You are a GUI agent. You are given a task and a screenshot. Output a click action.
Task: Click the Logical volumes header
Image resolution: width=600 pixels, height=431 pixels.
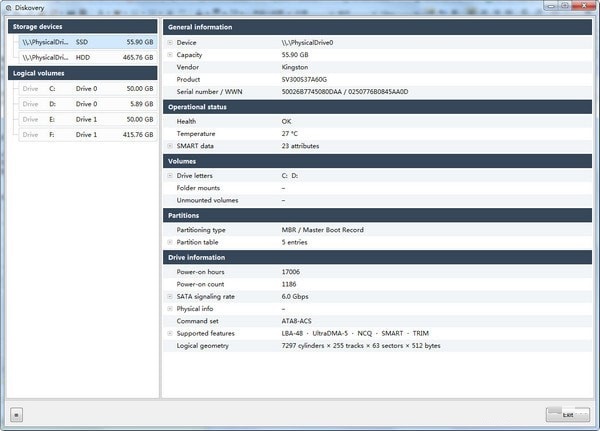point(82,73)
